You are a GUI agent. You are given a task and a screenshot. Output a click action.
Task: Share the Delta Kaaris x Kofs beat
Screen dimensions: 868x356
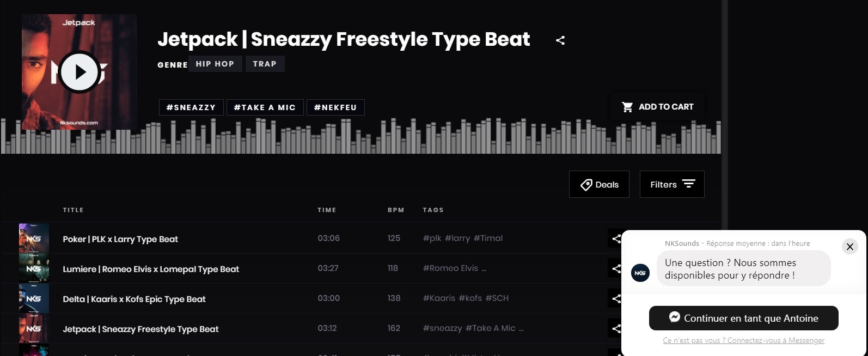616,298
